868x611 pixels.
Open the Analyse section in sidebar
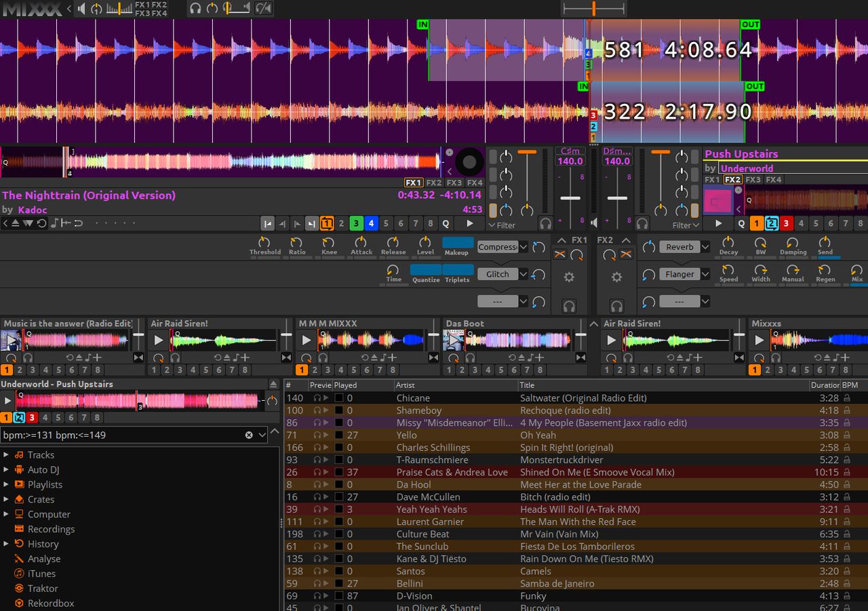pyautogui.click(x=44, y=559)
